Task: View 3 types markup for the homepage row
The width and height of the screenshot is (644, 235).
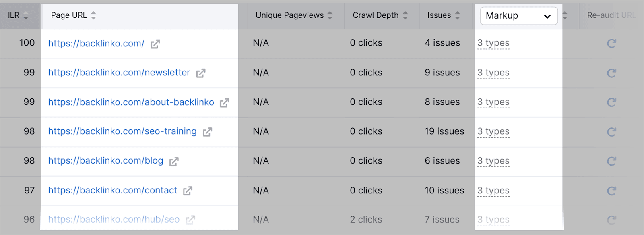Action: pos(493,43)
